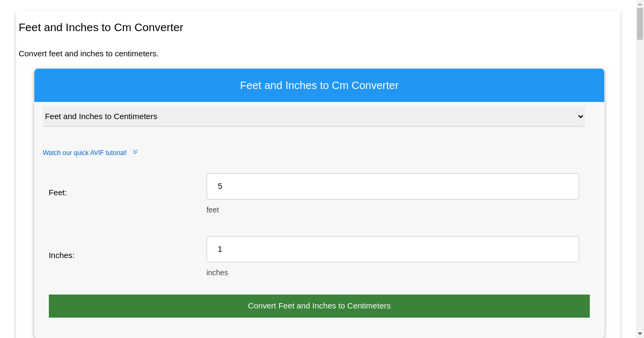Click the "feet" unit helper text
Viewport: 644px width, 338px height.
tap(213, 210)
